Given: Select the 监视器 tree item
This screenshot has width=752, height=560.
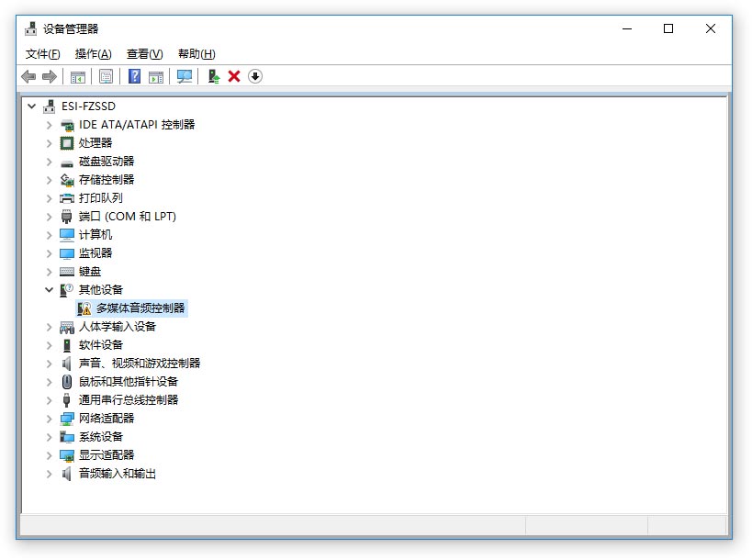Looking at the screenshot, I should click(x=95, y=253).
